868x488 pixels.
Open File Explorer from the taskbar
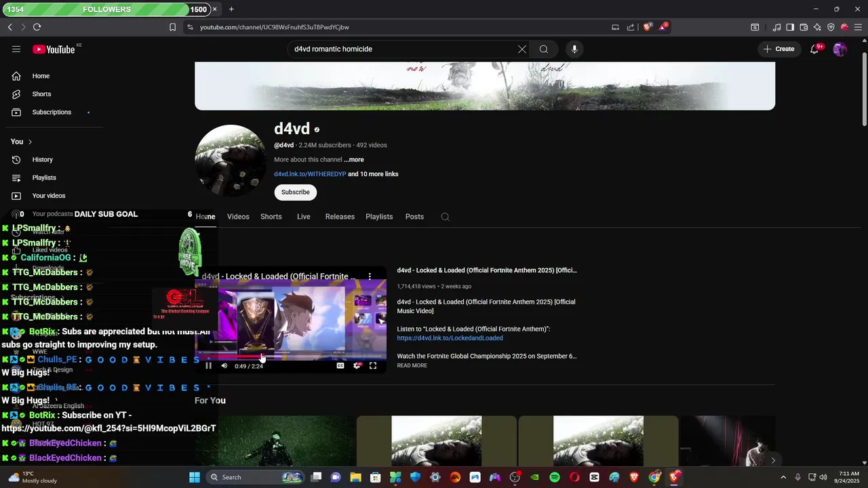pyautogui.click(x=355, y=477)
